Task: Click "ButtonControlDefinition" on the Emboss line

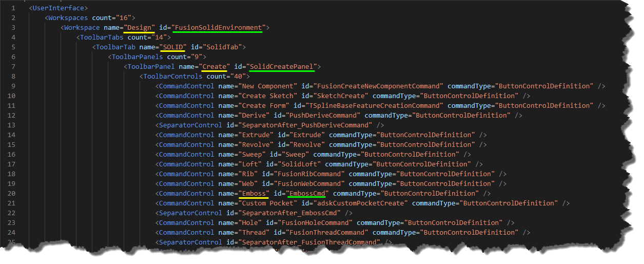Action: click(x=429, y=193)
